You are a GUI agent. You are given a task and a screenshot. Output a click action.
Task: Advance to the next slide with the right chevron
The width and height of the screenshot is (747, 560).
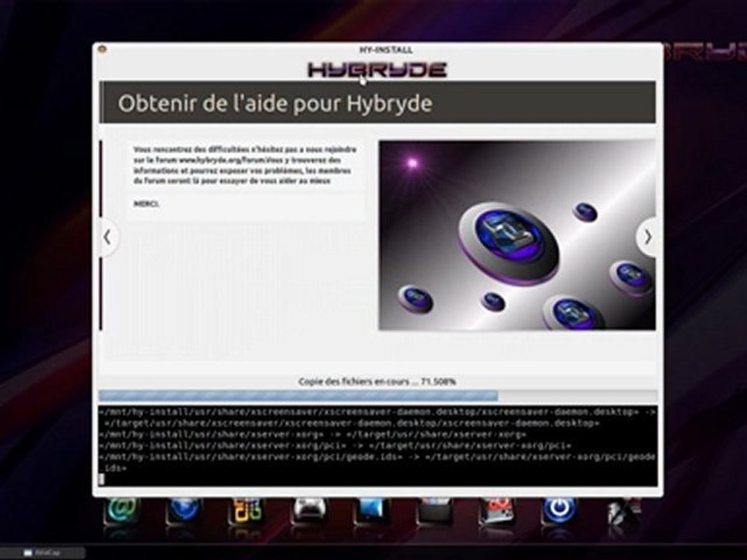pyautogui.click(x=647, y=237)
